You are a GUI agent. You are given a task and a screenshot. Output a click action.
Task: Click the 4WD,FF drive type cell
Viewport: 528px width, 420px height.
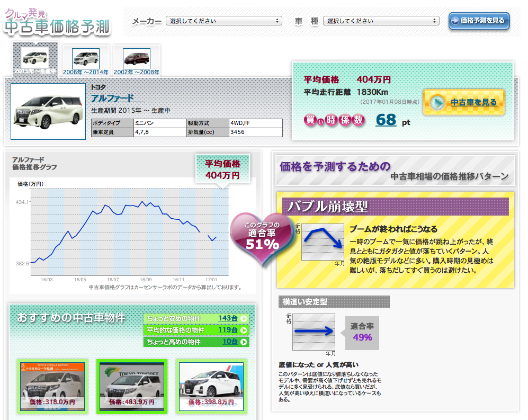coord(255,123)
